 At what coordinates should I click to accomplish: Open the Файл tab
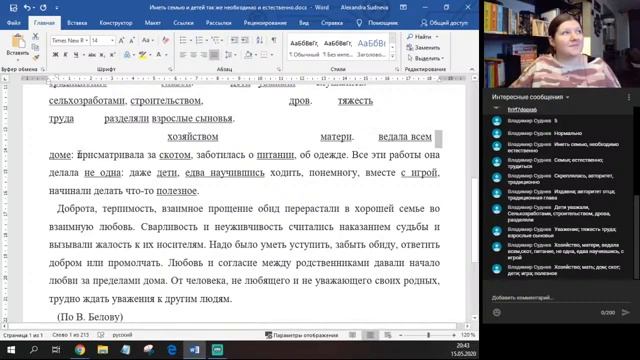[x=13, y=23]
